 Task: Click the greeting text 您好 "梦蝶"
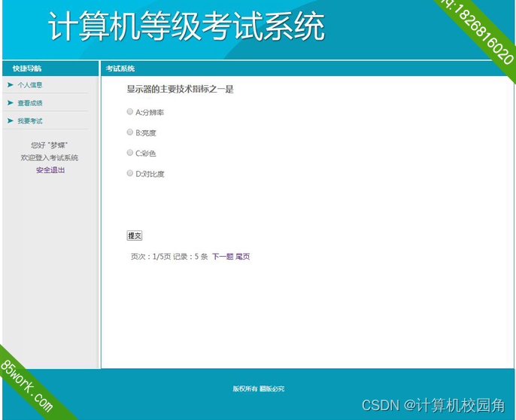tap(50, 145)
